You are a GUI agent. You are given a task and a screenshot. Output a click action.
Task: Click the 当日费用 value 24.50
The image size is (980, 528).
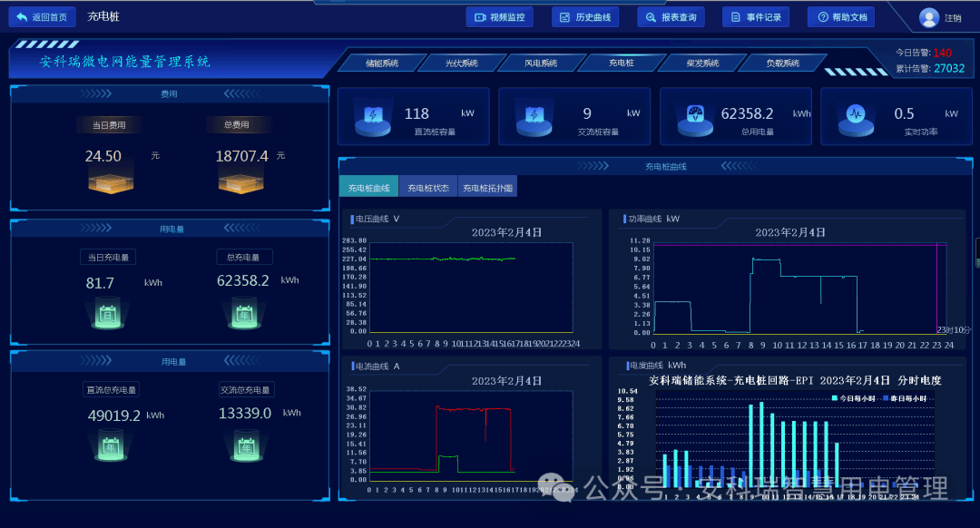point(103,156)
